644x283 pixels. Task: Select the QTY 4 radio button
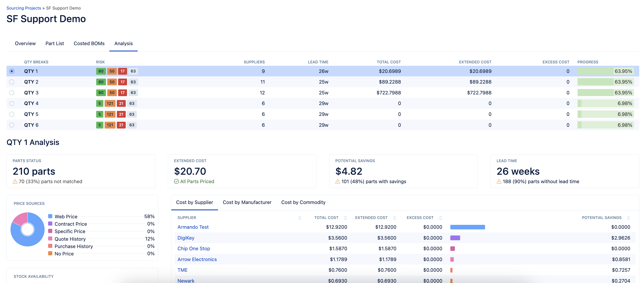12,103
